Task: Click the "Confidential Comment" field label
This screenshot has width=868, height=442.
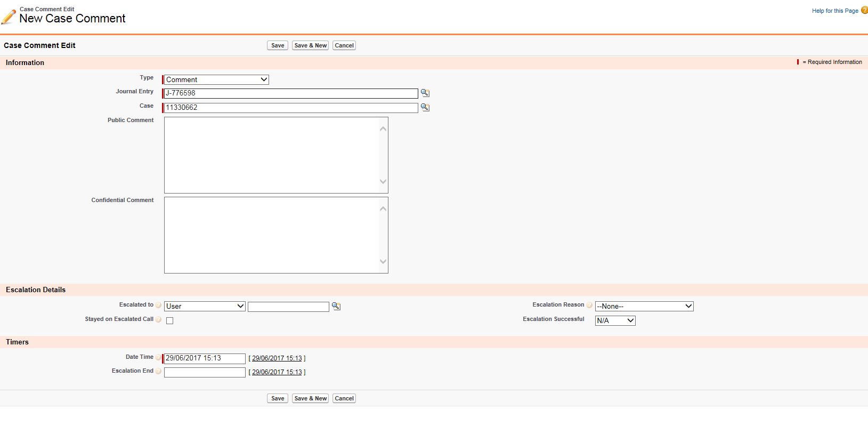Action: [123, 200]
